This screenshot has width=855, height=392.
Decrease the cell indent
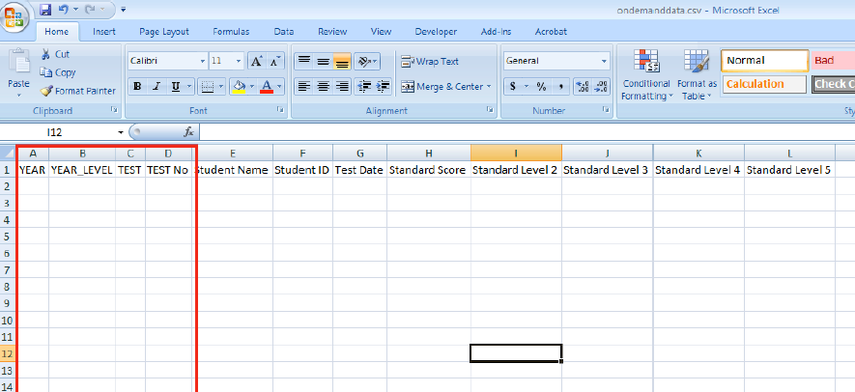tap(364, 86)
